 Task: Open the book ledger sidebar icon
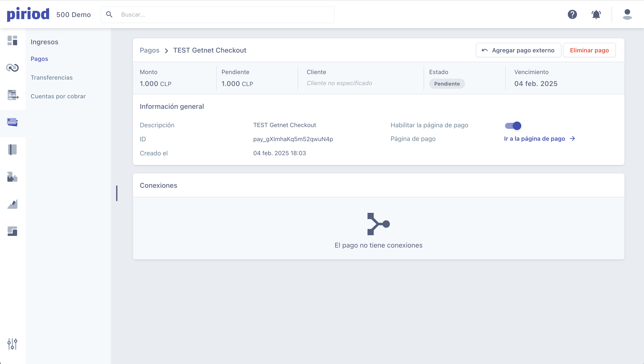click(x=12, y=149)
